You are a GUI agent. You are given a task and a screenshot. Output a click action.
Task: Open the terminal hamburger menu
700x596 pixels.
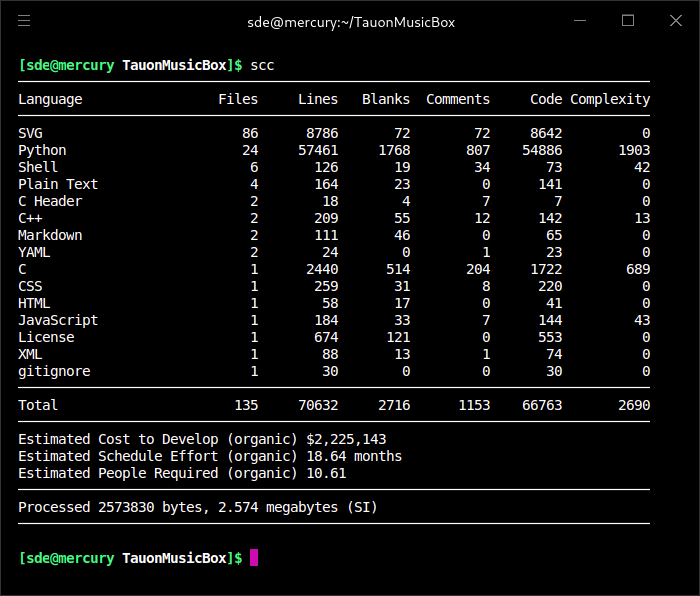(24, 21)
